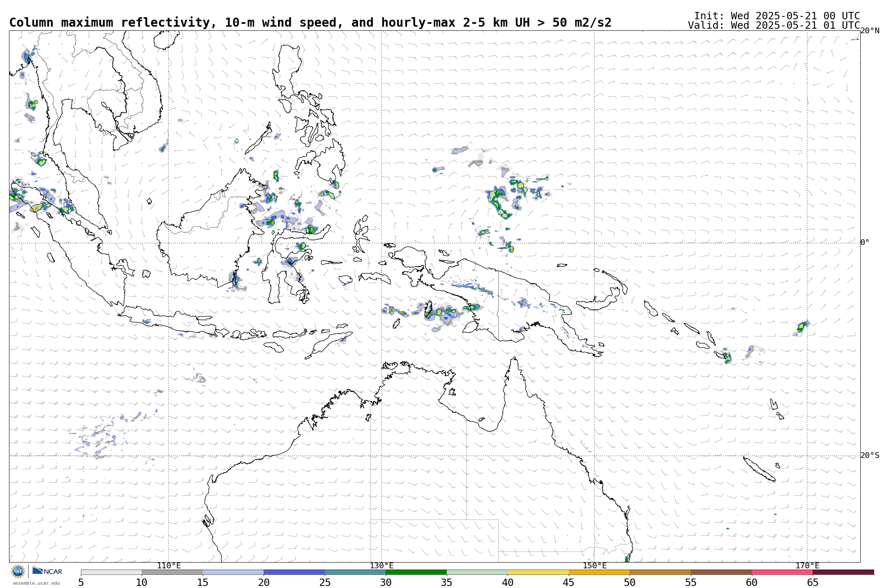Click the 110°E longitude label
The height and width of the screenshot is (588, 887).
[x=169, y=566]
